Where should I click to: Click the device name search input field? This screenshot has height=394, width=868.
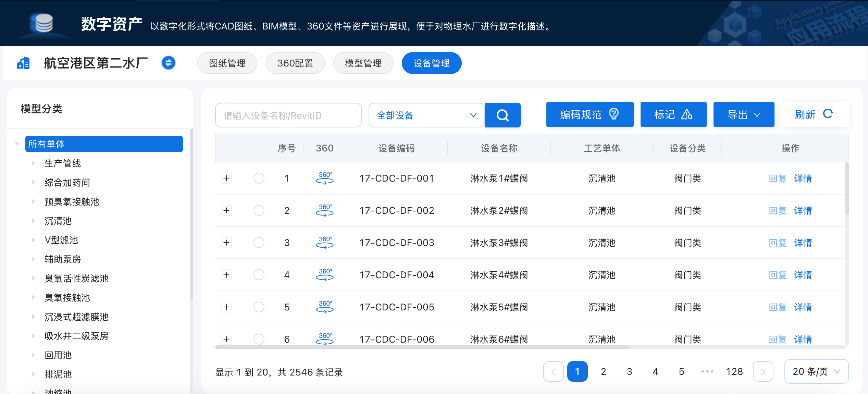[x=288, y=115]
